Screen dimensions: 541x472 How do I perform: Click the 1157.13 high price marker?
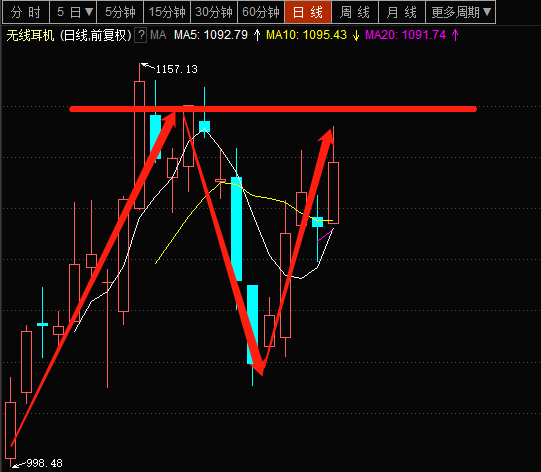coord(176,69)
